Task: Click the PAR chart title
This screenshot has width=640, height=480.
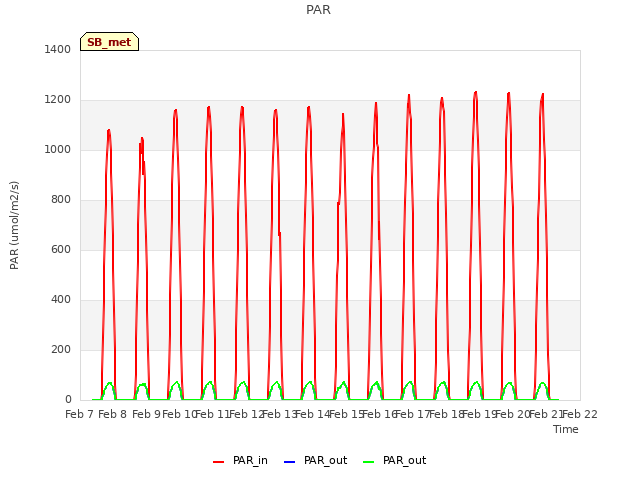Action: point(318,9)
